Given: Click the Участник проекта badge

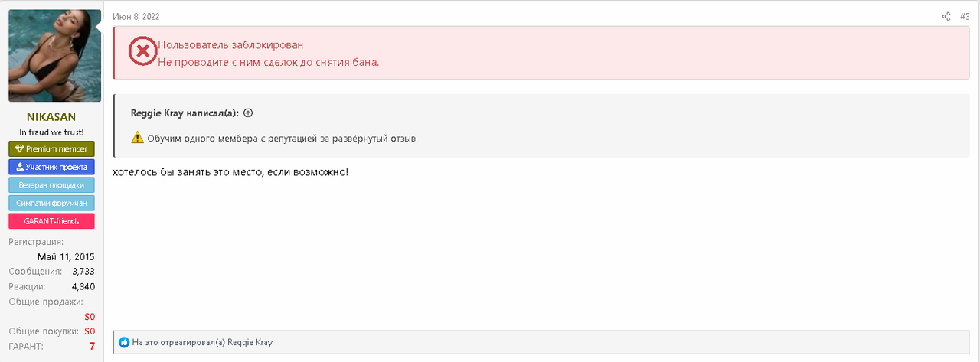Looking at the screenshot, I should point(51,167).
